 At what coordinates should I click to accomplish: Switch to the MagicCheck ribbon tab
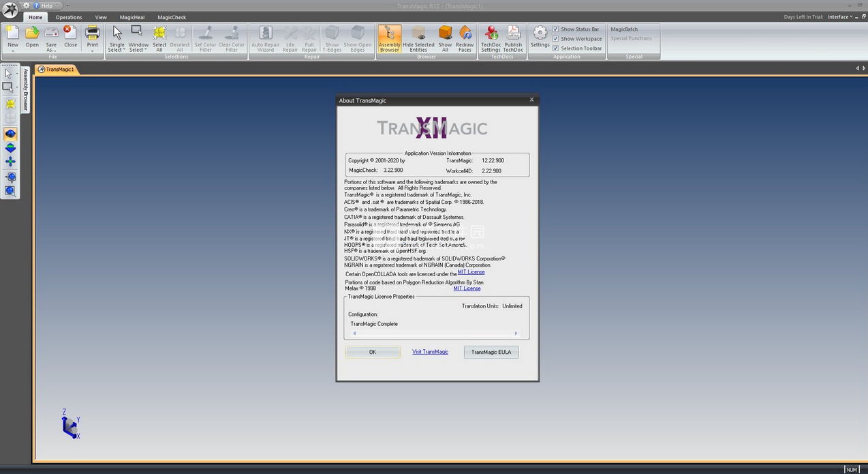172,17
